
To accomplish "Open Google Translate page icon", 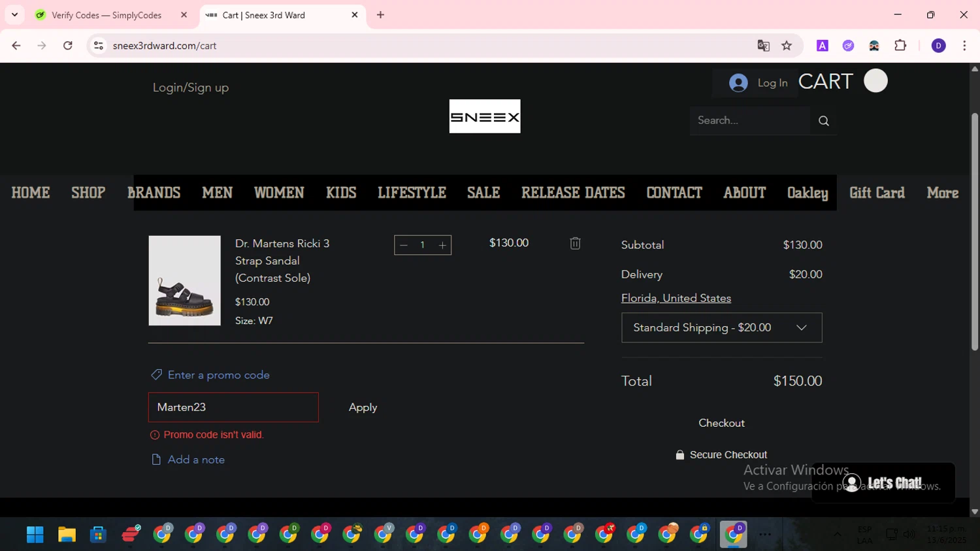I will coord(763,46).
